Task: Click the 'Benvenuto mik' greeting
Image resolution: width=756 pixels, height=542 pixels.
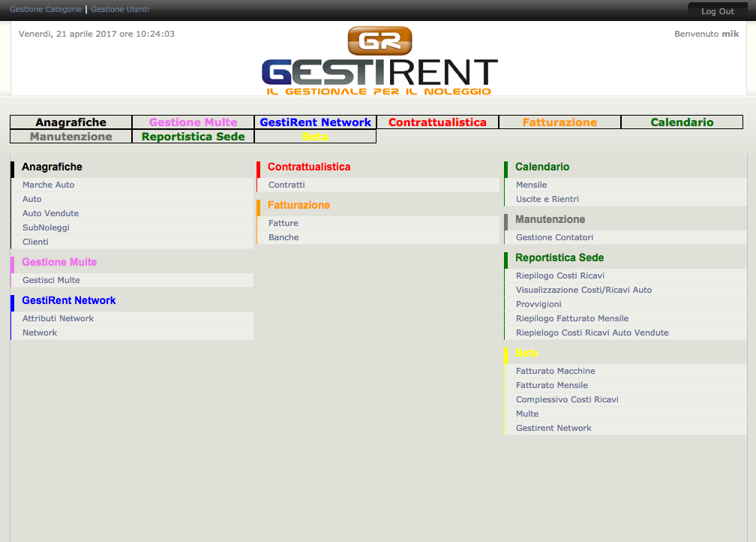Action: click(706, 34)
